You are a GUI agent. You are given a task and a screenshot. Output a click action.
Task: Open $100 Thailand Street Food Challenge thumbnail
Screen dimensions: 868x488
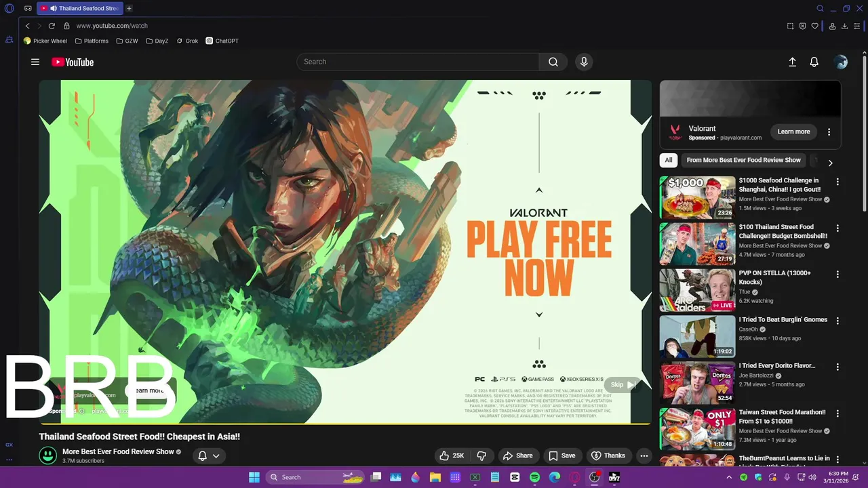coord(697,243)
